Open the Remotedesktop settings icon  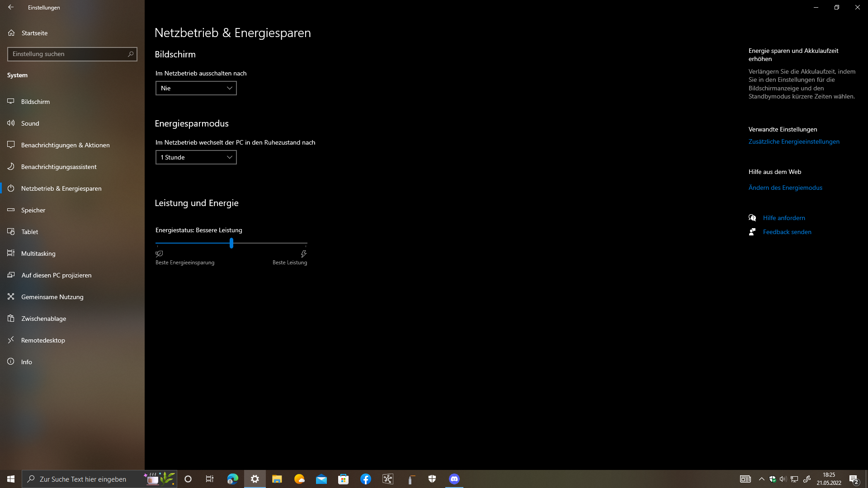tap(11, 340)
